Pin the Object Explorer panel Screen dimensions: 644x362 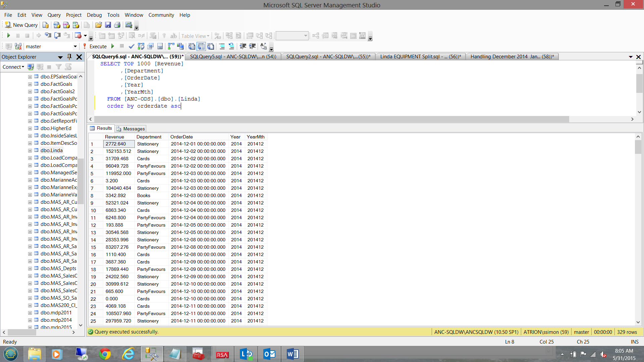coord(69,57)
